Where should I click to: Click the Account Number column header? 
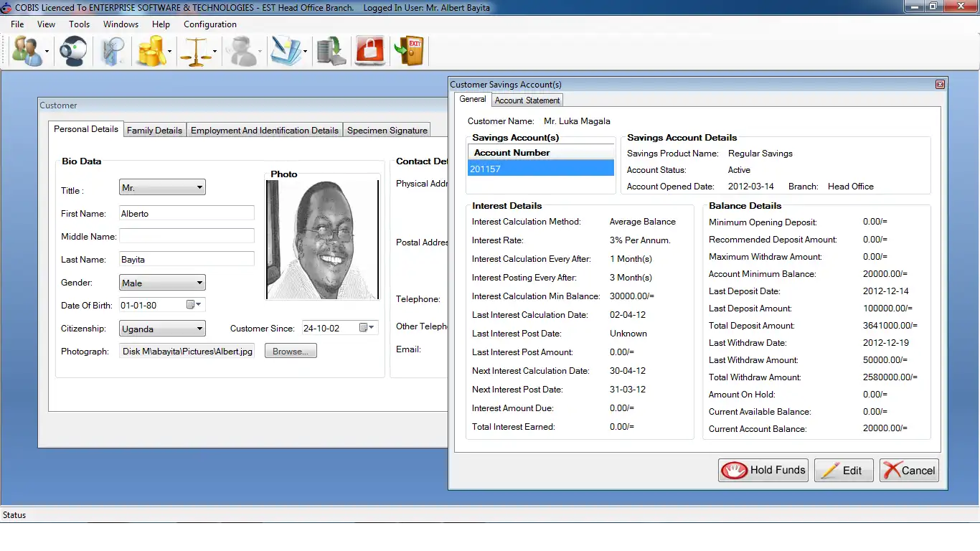pyautogui.click(x=541, y=152)
